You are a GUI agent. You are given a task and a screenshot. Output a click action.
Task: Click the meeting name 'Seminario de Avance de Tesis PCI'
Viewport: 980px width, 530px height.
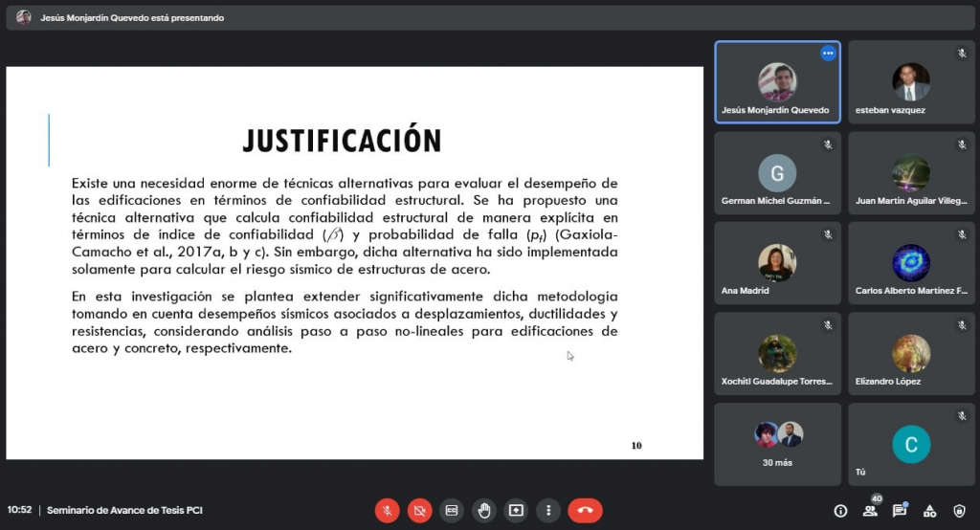(x=125, y=510)
